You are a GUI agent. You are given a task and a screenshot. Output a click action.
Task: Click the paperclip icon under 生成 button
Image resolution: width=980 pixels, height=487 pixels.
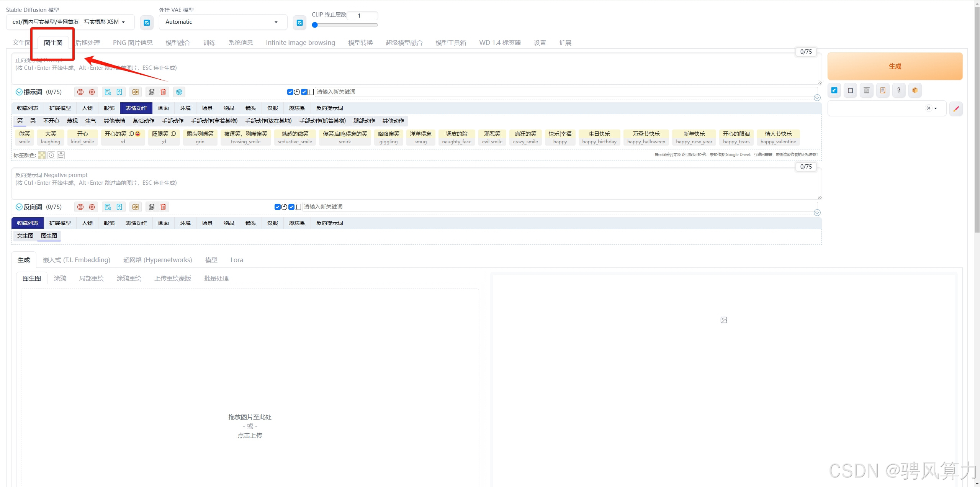[899, 90]
